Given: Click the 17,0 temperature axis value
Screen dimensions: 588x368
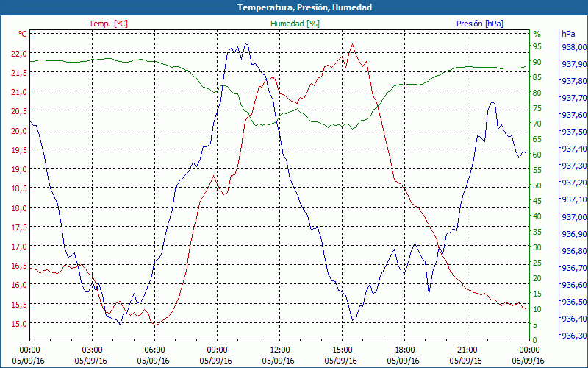Looking at the screenshot, I should click(19, 247).
